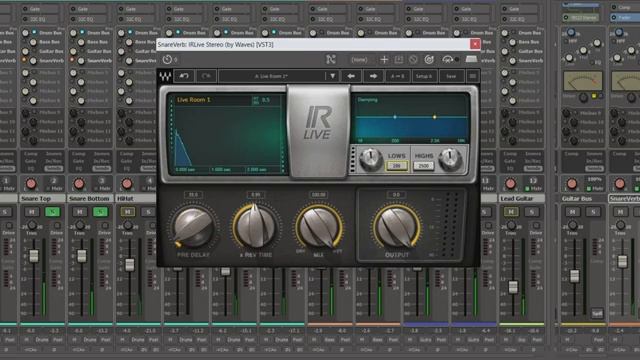Screen dimensions: 640x360
Task: Toggle solo on Snare Bottom channel
Action: (x=100, y=211)
